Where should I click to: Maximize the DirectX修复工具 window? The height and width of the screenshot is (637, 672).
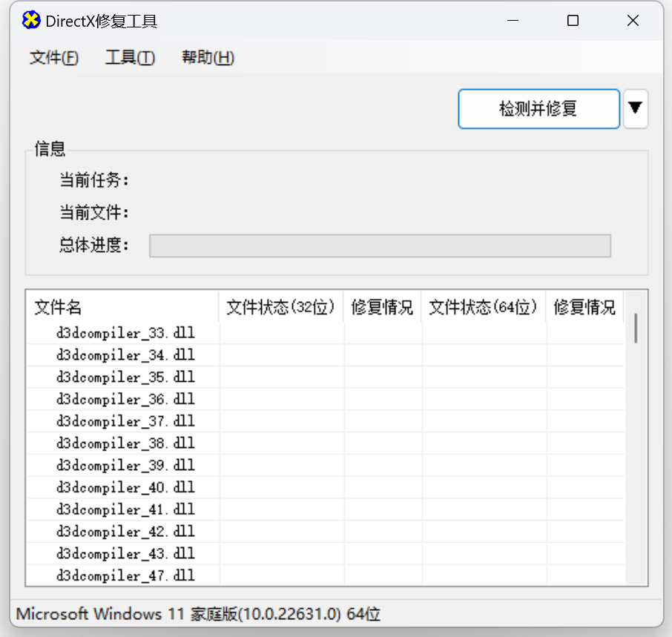[x=573, y=21]
